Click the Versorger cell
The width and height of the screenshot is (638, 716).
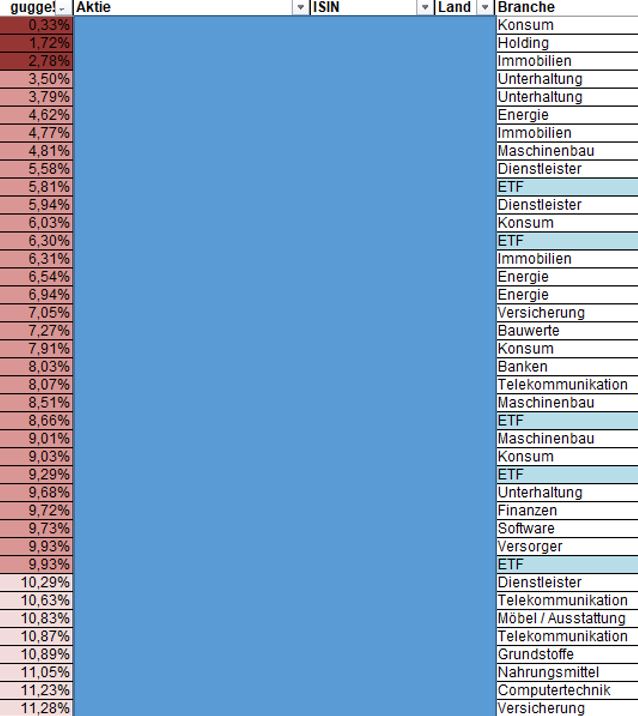point(567,547)
